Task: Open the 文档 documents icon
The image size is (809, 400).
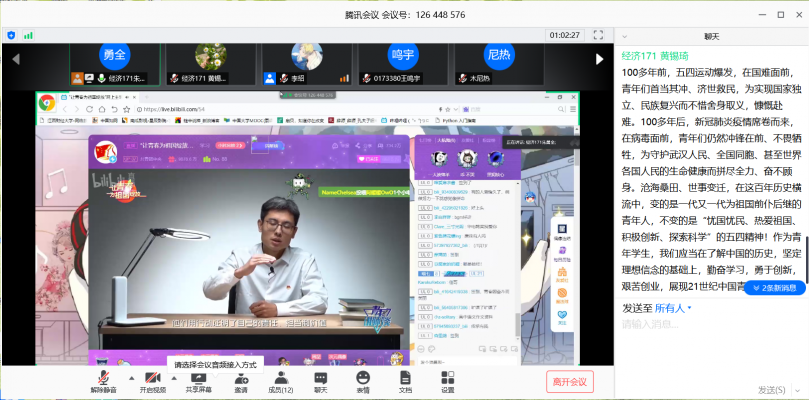Action: coord(406,382)
